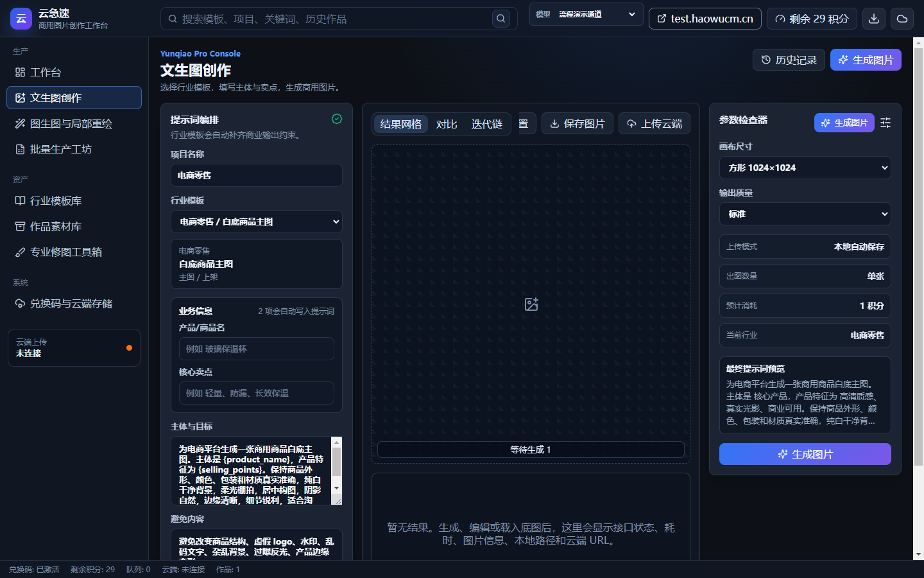This screenshot has height=578, width=924.
Task: Click the search magnifier button in search bar
Action: [501, 19]
